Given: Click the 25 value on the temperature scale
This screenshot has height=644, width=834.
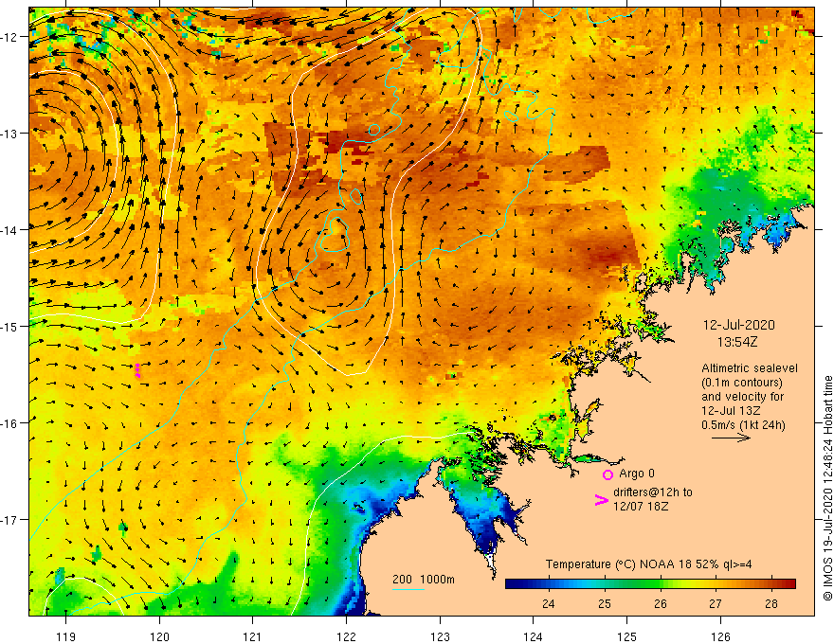Looking at the screenshot, I should (x=605, y=603).
